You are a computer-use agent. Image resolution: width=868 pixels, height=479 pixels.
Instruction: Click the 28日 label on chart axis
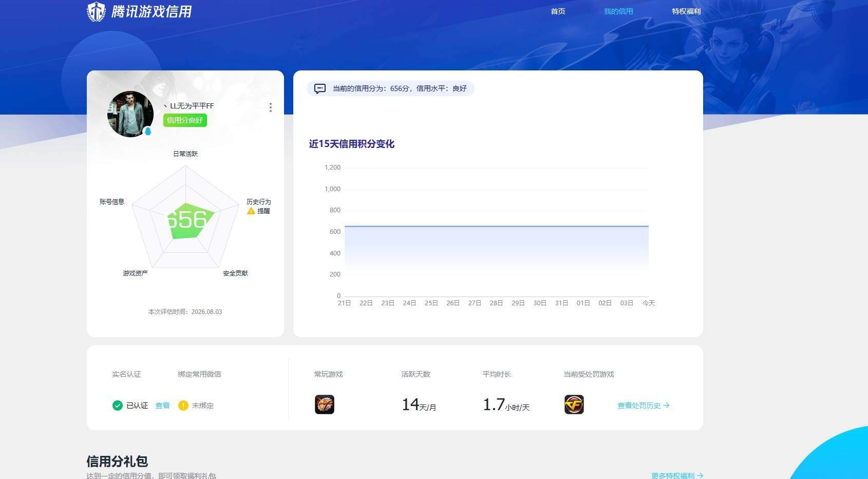pos(496,303)
